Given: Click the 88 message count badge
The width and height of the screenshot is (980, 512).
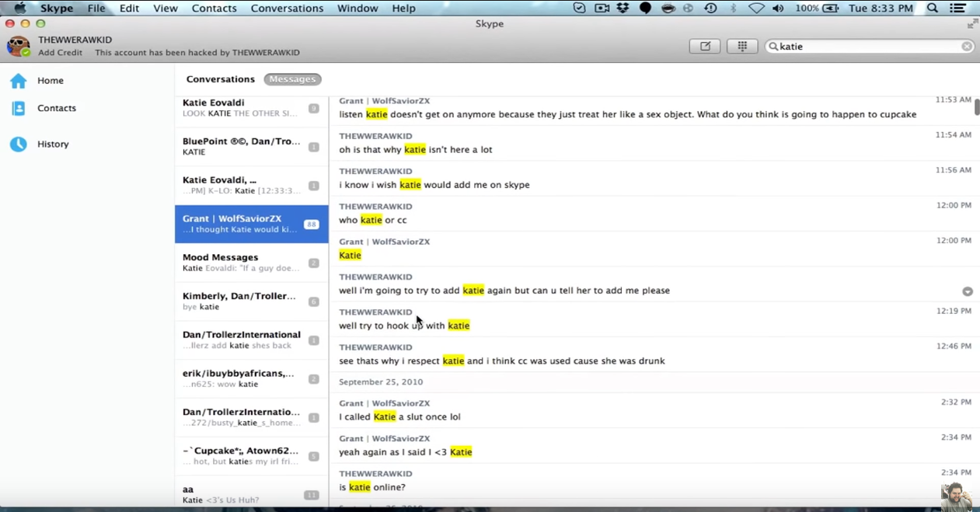Looking at the screenshot, I should tap(312, 225).
